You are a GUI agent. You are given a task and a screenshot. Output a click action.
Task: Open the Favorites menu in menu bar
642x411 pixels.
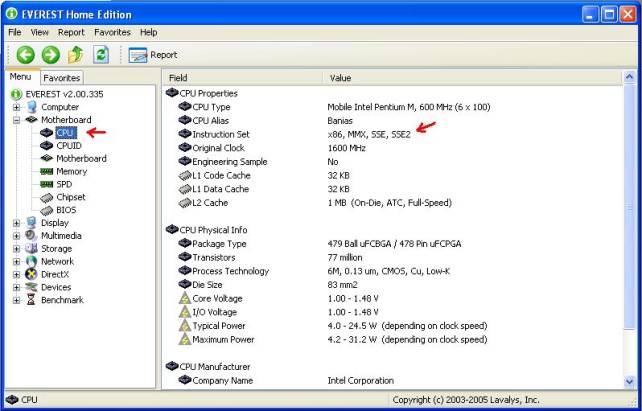[112, 32]
